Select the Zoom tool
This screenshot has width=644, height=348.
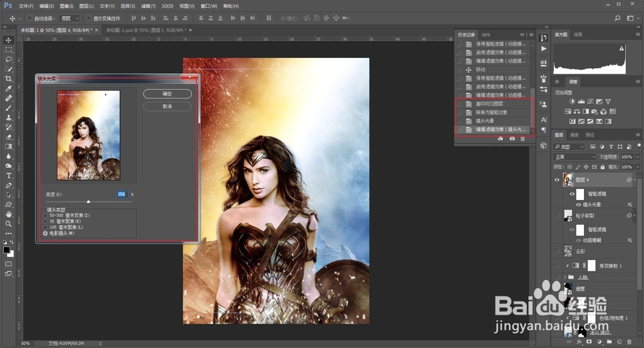coord(8,224)
